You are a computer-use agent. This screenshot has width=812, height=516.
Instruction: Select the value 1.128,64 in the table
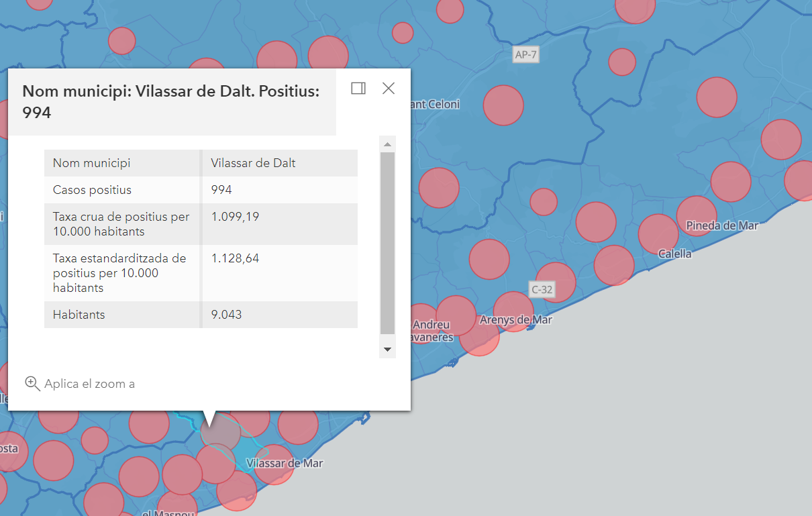[235, 258]
